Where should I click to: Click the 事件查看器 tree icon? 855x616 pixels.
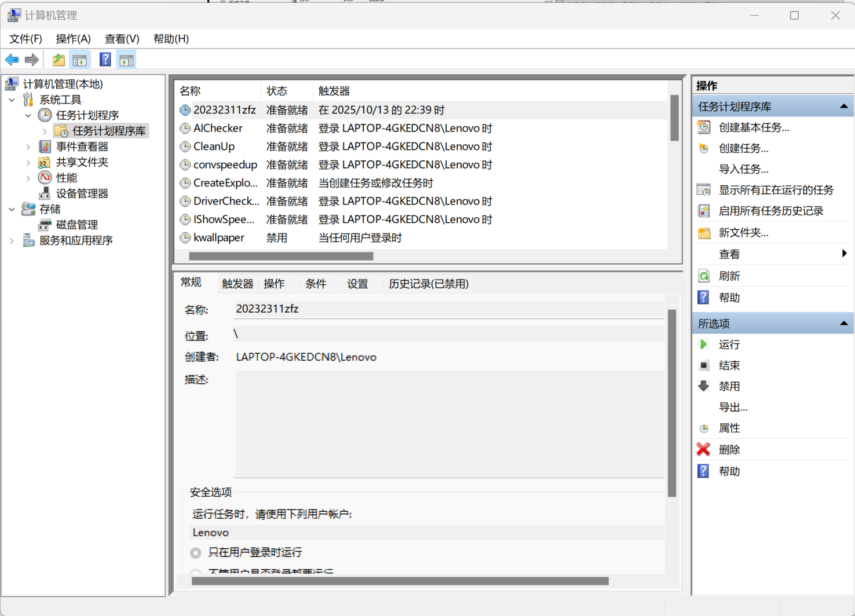coord(45,146)
